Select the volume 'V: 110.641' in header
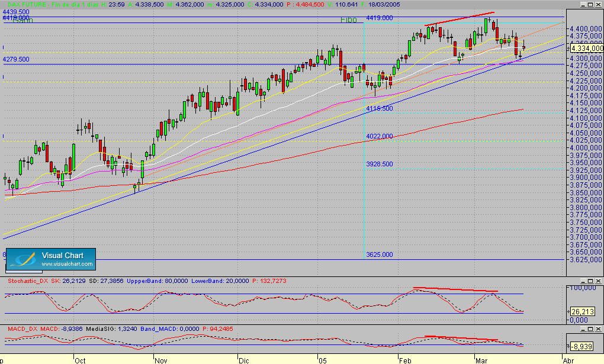 342,5
